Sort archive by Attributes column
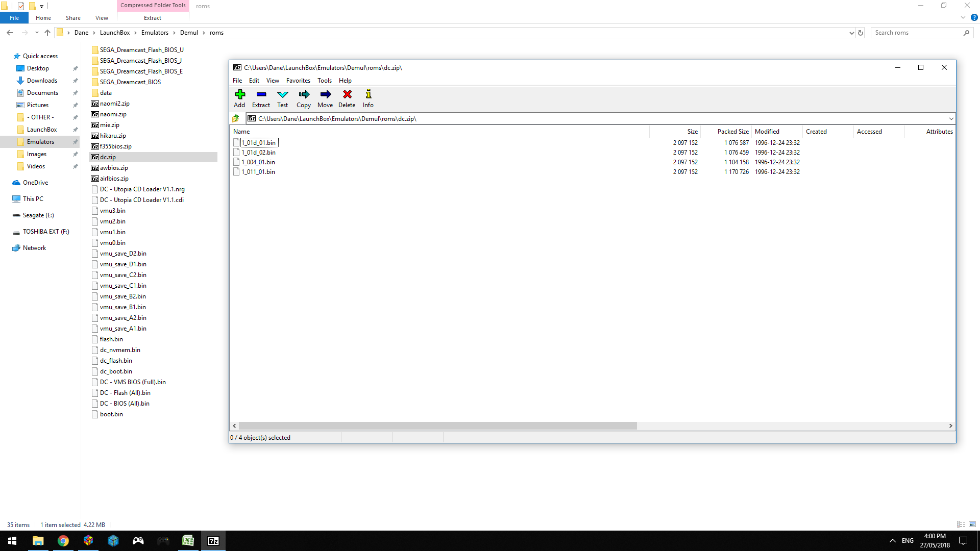Viewport: 980px width, 551px height. click(930, 132)
